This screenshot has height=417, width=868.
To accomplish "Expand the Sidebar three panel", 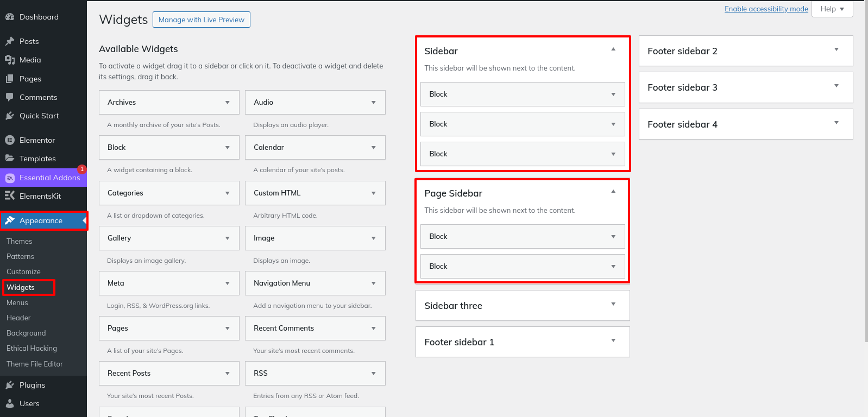I will [x=613, y=305].
